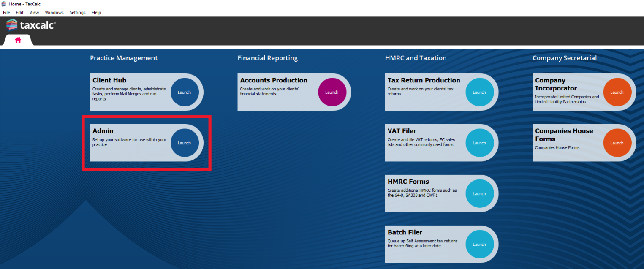Open the Settings menu
The width and height of the screenshot is (644, 269).
[x=77, y=12]
